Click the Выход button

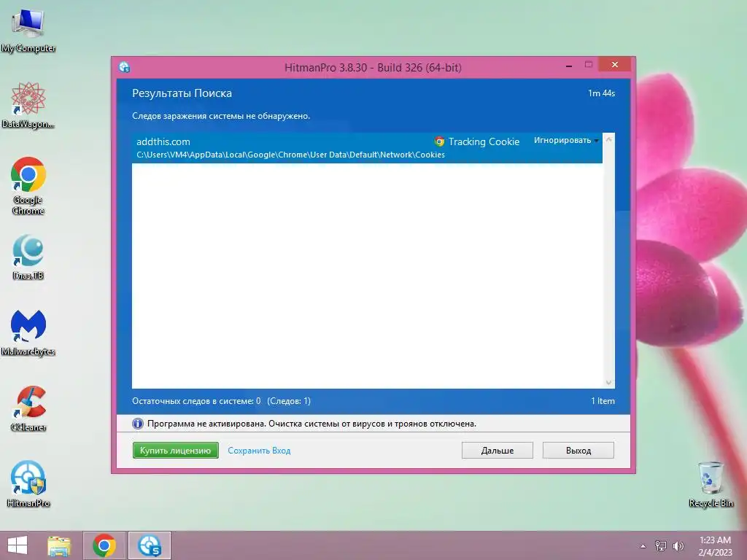pos(578,450)
